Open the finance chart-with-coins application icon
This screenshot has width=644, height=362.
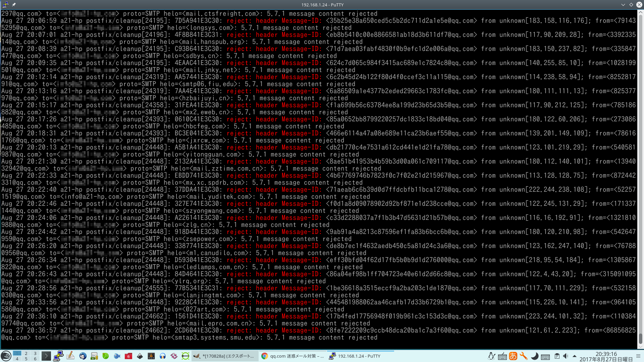click(94, 356)
